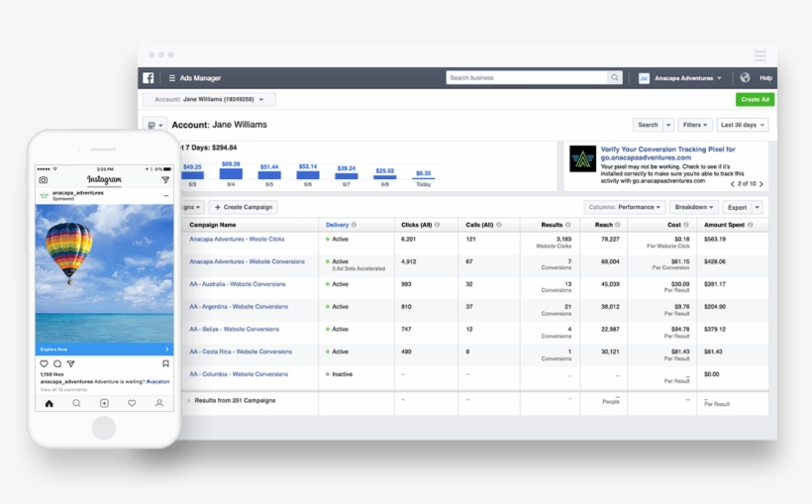Click the Facebook logo icon
812x504 pixels.
point(149,77)
